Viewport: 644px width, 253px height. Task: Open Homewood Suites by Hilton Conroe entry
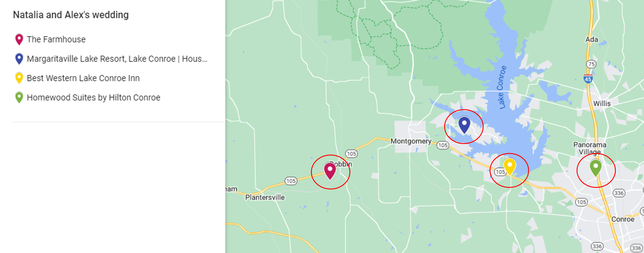pos(93,98)
